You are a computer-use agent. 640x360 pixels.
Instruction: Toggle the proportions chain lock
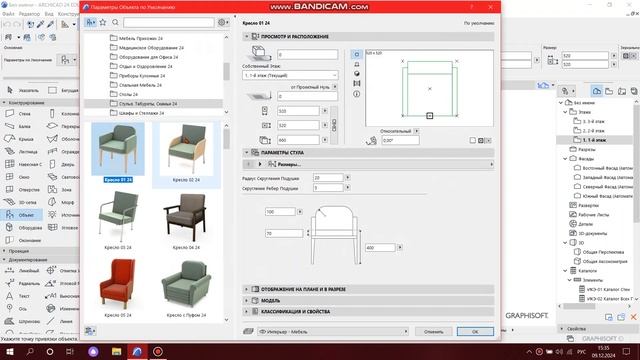tap(334, 125)
